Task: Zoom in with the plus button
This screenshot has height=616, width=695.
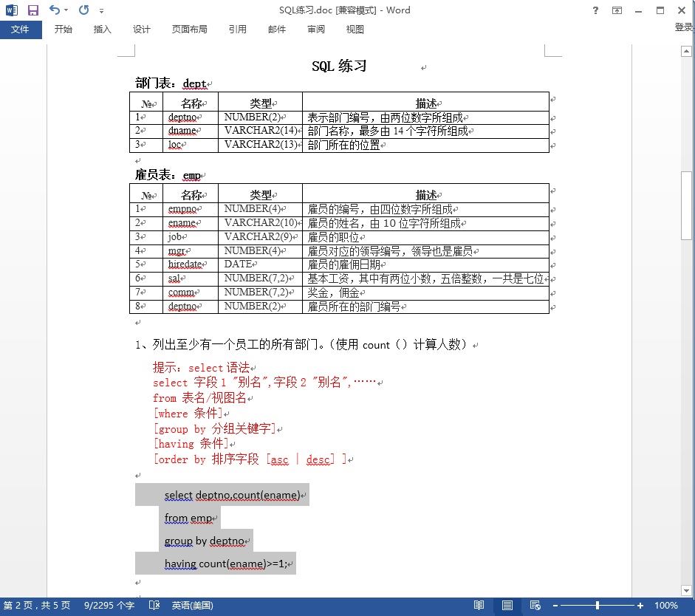Action: pos(640,606)
